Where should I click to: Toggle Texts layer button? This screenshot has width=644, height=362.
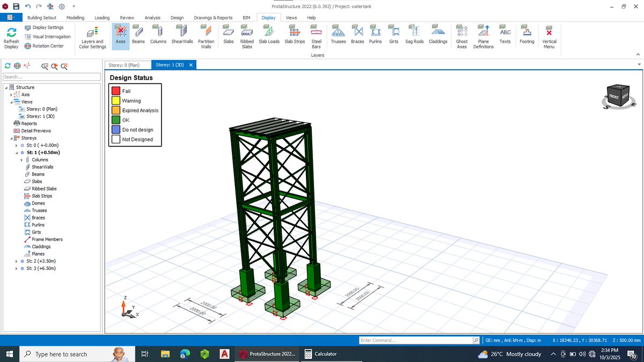point(505,36)
